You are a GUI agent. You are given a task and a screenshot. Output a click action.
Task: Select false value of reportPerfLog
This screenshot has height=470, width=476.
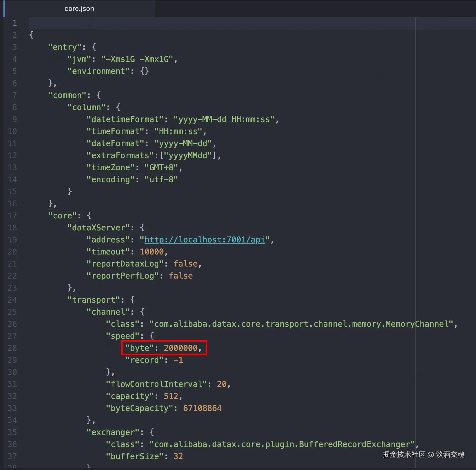tap(181, 276)
